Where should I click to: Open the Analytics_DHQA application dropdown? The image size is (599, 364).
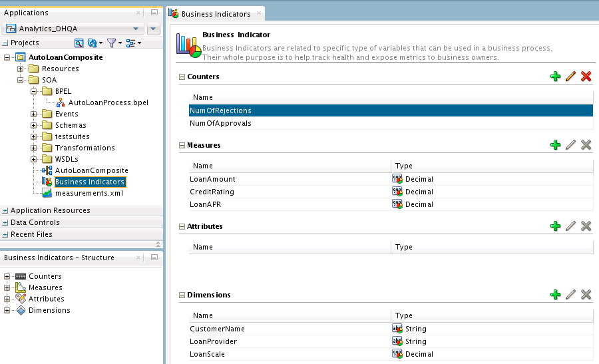coord(136,29)
